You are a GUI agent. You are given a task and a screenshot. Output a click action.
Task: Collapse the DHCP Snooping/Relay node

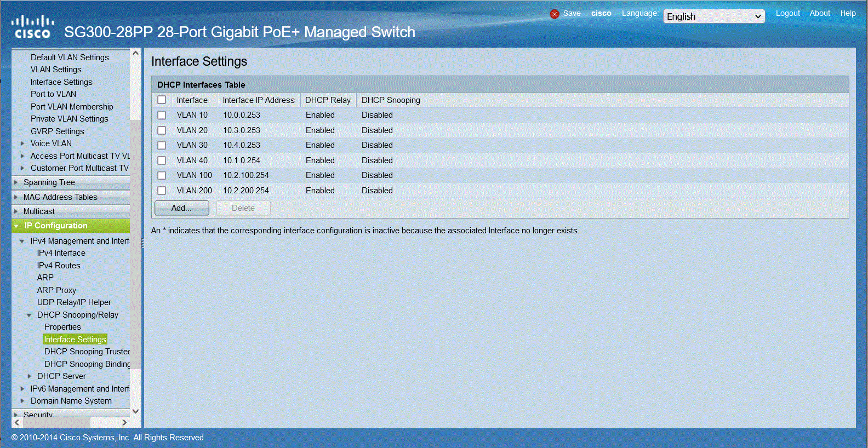(29, 315)
